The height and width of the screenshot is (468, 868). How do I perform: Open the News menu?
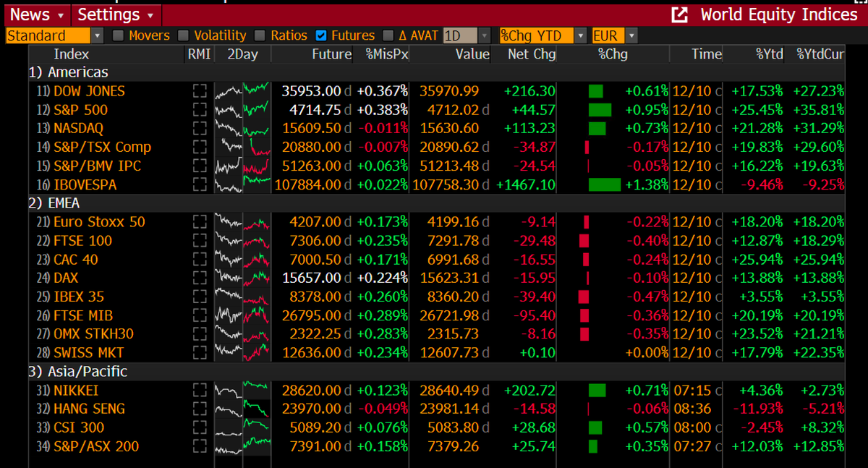(x=38, y=14)
